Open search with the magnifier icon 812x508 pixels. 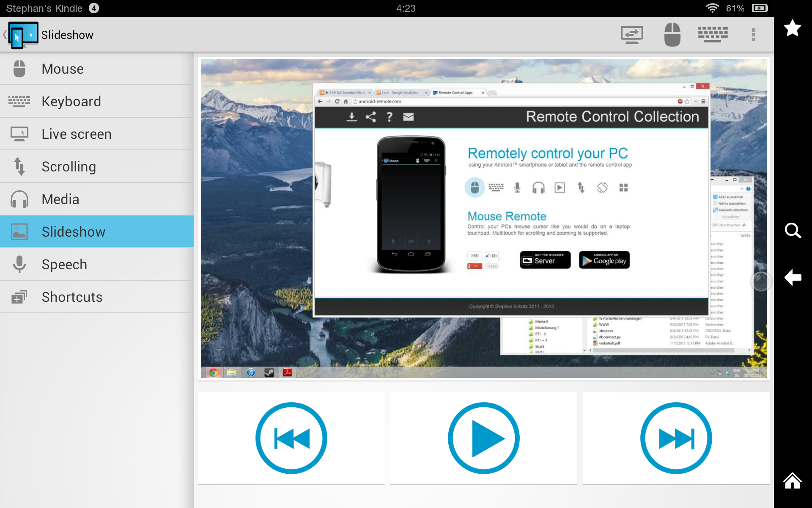pos(793,231)
